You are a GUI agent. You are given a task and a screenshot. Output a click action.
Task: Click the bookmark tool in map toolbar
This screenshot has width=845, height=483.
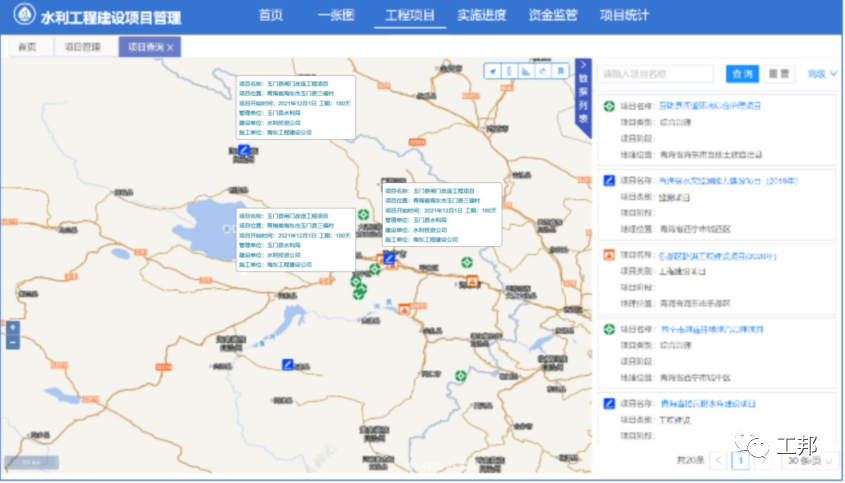coord(560,71)
